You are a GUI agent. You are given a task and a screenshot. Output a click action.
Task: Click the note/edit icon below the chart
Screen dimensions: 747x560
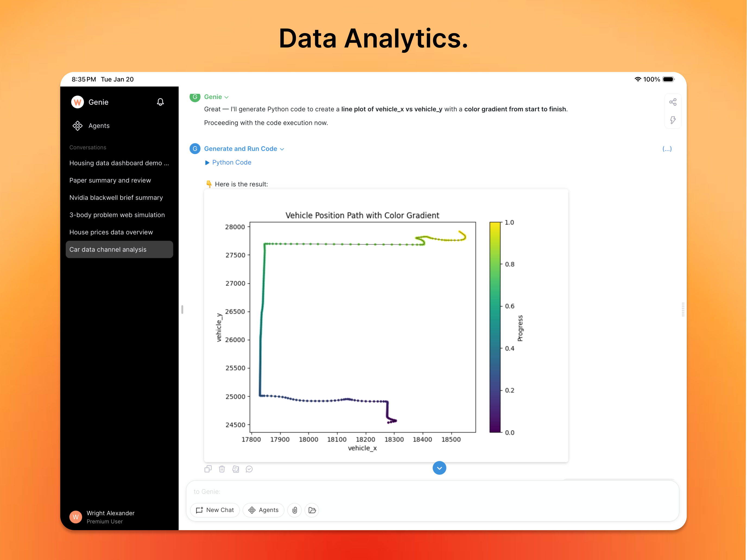click(x=236, y=469)
